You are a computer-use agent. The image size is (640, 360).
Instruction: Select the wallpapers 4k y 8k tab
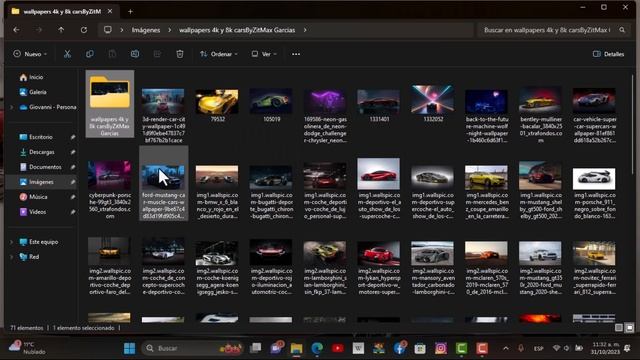(61, 11)
